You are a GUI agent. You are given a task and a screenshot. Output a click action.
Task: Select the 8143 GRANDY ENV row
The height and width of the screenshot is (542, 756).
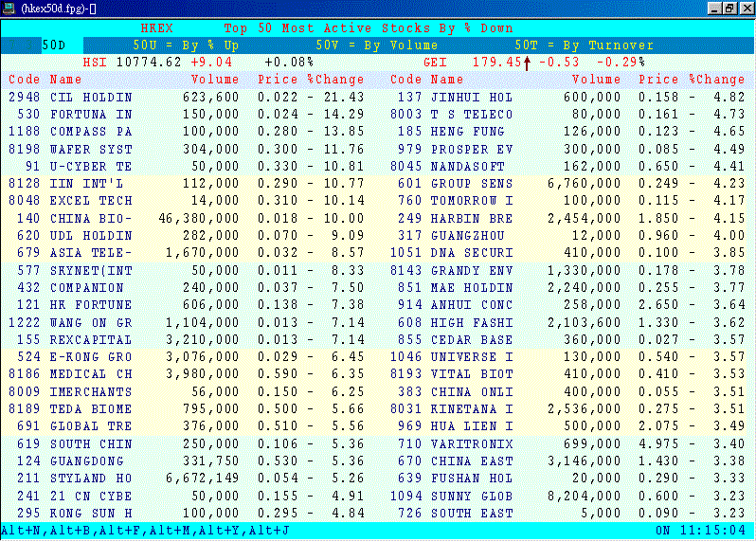pos(567,270)
